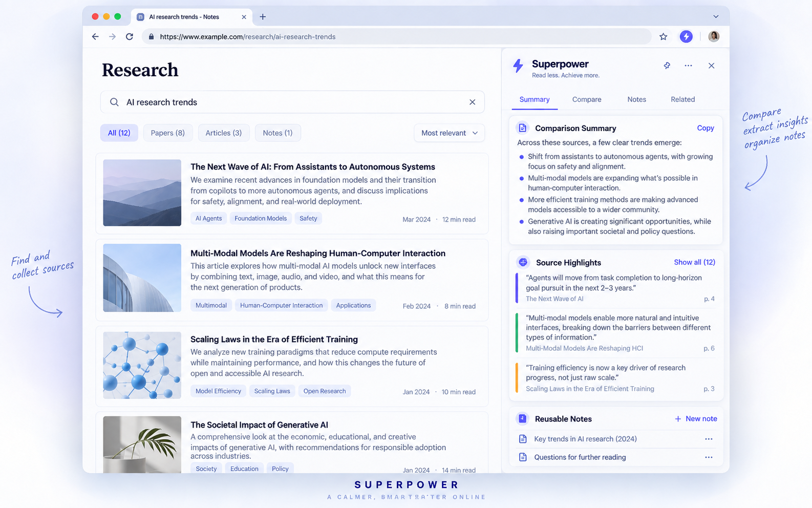The image size is (812, 508).
Task: Switch to the Compare tab
Action: (587, 99)
